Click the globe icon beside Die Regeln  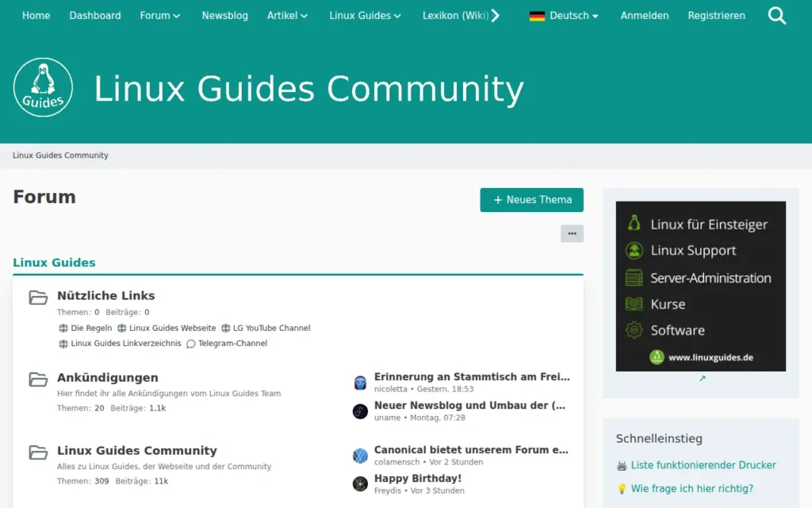pyautogui.click(x=63, y=328)
